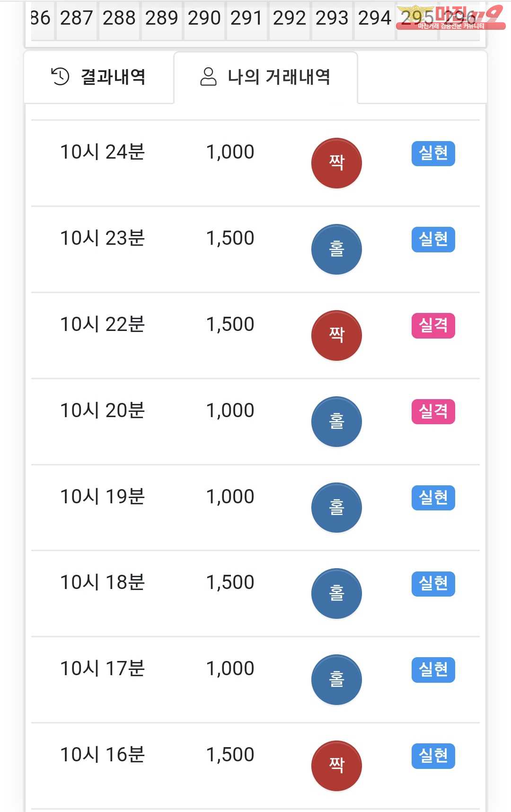The width and height of the screenshot is (511, 812).
Task: Click the blue 홀 circle for 10시 23분
Action: click(336, 250)
